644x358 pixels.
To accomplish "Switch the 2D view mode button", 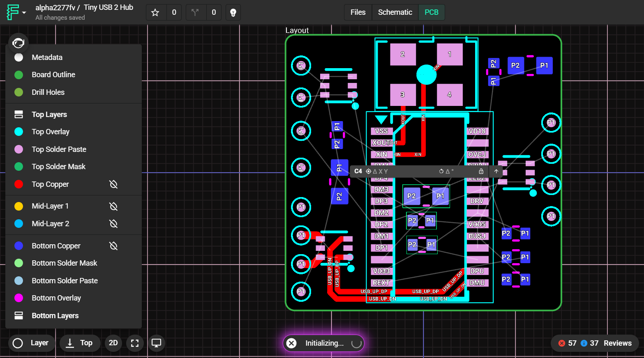I will point(113,343).
